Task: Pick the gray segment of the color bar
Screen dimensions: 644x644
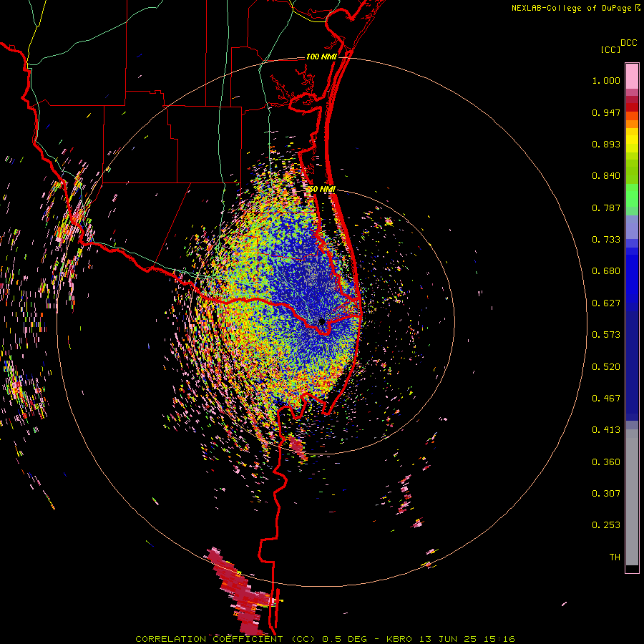Action: click(x=632, y=497)
